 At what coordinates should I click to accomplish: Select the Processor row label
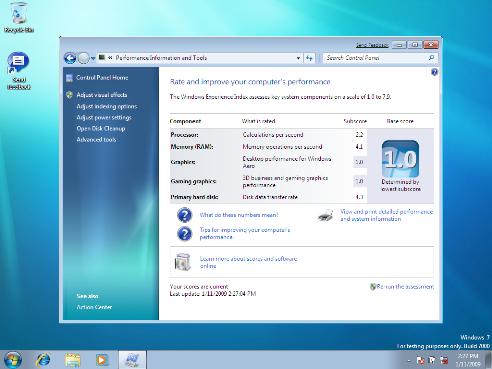point(184,135)
